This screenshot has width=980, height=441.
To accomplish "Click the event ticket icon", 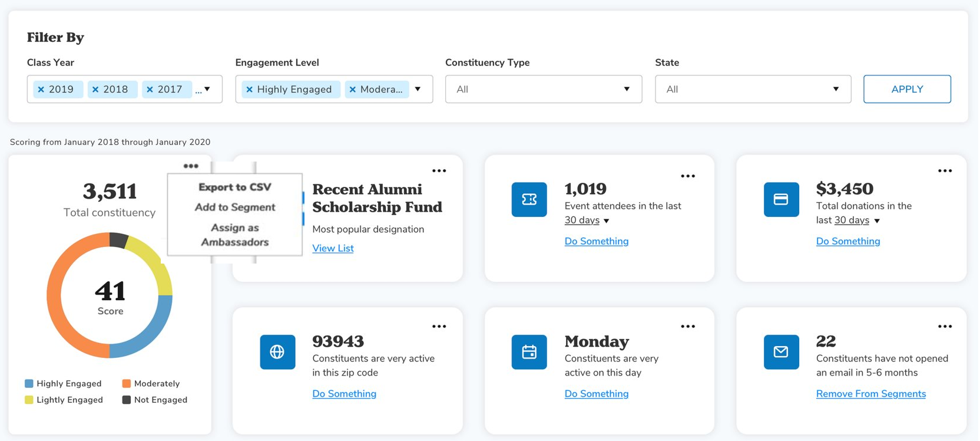I will coord(529,199).
